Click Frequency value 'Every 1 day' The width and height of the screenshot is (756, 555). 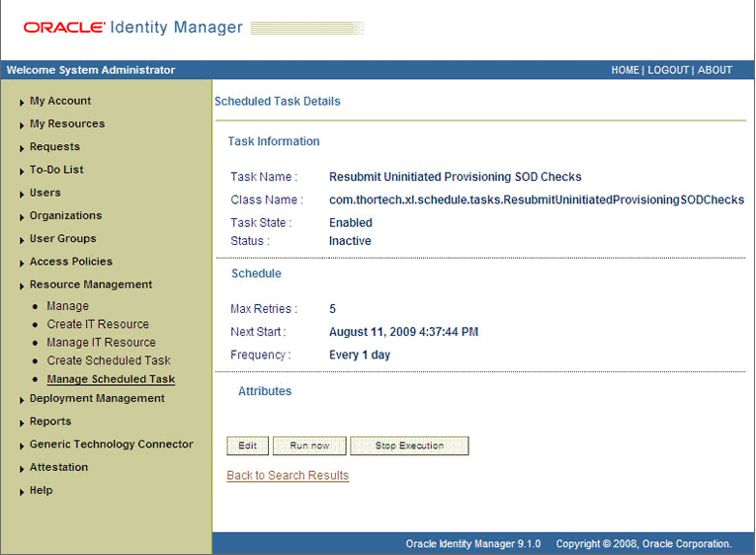[x=360, y=356]
